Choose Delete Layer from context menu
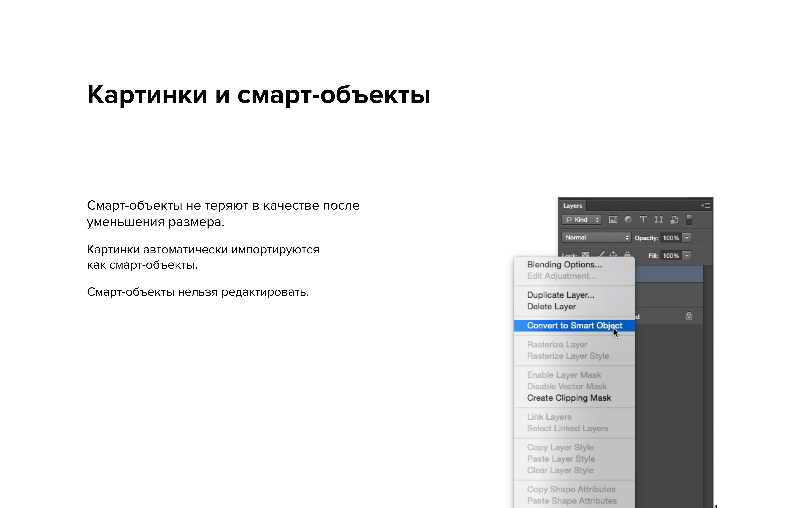 coord(574,306)
